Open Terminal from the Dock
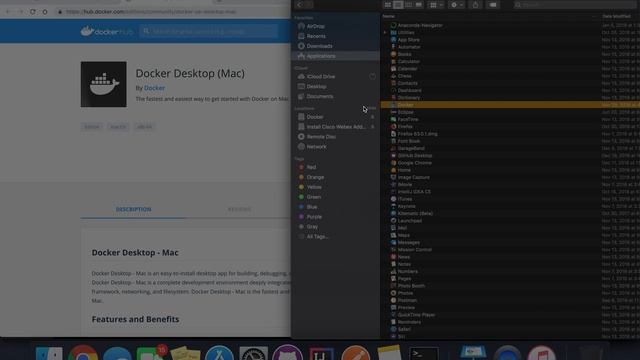Viewport: 640px width, 360px height. point(424,354)
